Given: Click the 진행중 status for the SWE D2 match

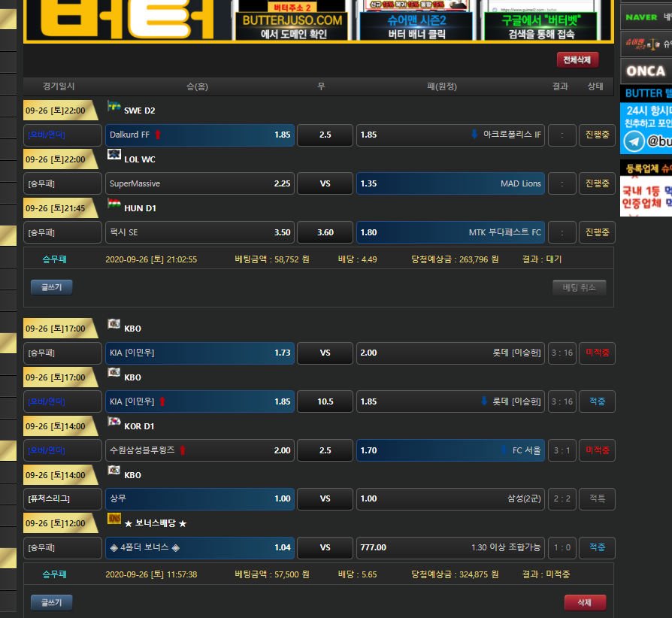Looking at the screenshot, I should pyautogui.click(x=597, y=135).
